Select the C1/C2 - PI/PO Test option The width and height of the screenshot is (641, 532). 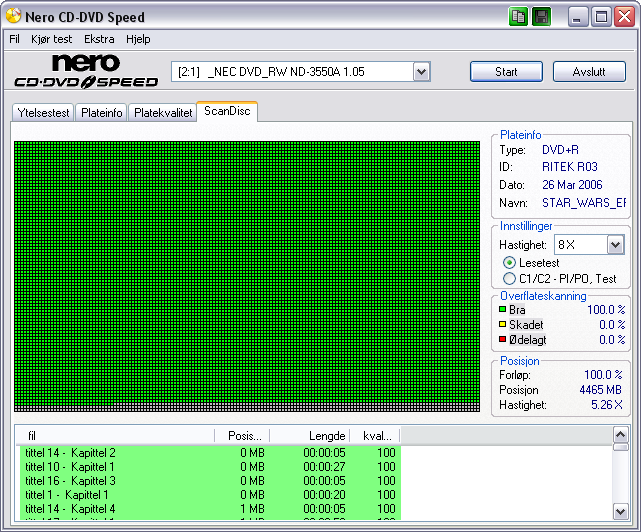tap(510, 279)
